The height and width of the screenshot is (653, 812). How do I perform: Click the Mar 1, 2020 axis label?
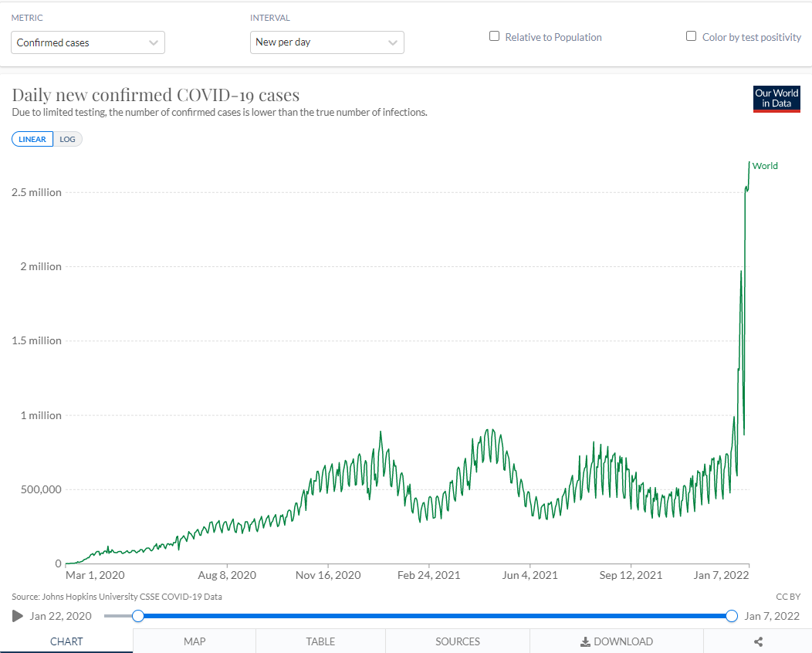95,575
